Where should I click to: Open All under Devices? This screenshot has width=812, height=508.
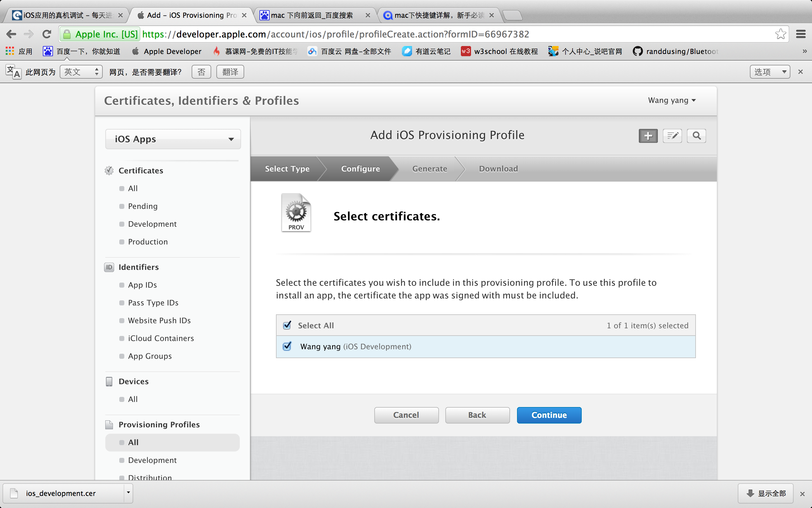tap(133, 399)
